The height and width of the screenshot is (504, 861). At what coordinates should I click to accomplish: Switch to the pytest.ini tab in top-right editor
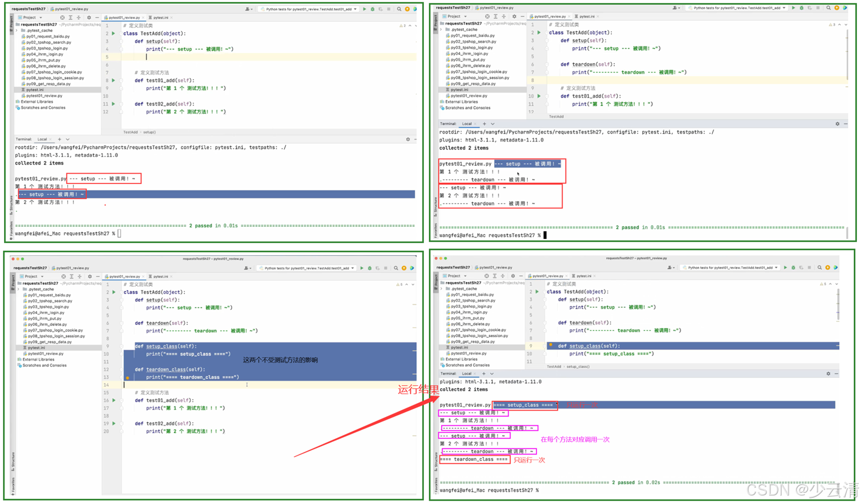point(587,17)
